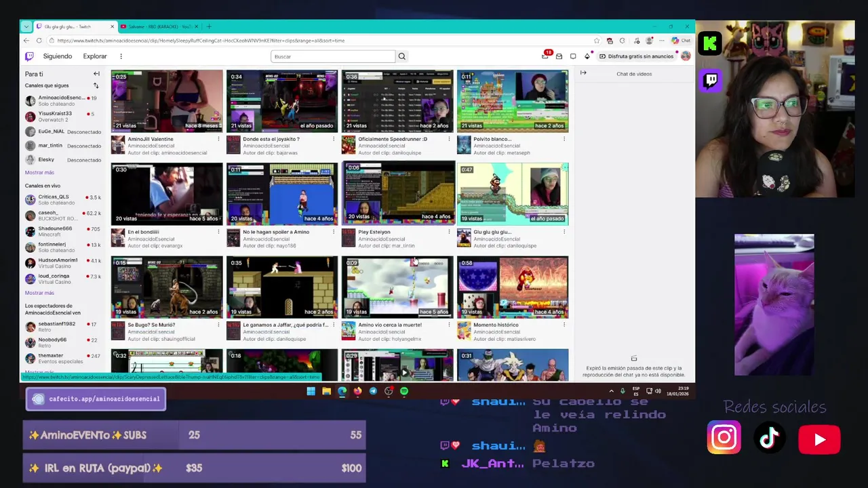868x488 pixels.
Task: Collapse the Chat de videos panel arrow
Action: [583, 73]
